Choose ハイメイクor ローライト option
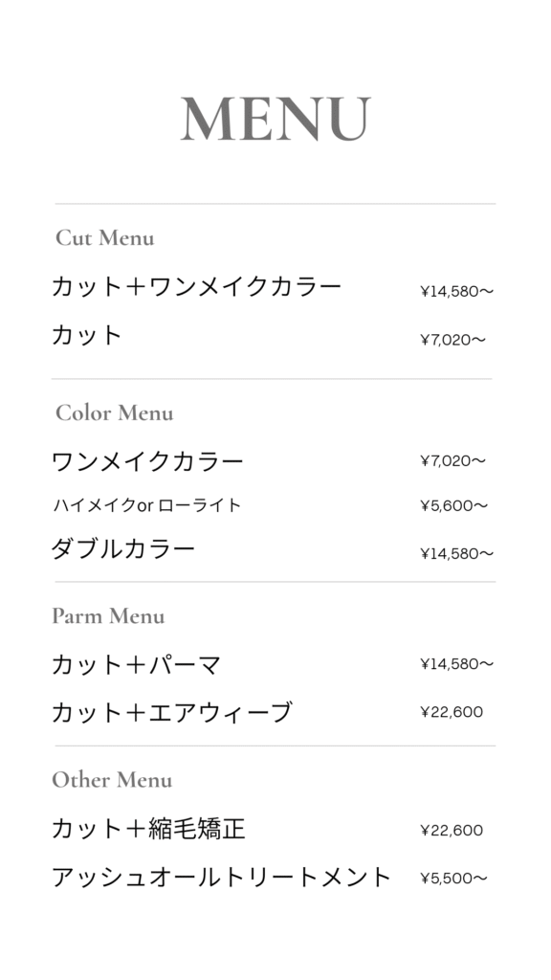 (x=146, y=505)
